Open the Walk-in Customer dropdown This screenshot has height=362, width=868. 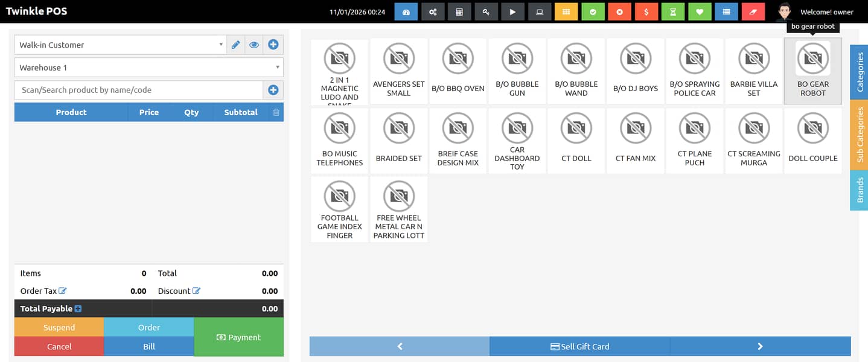pyautogui.click(x=121, y=45)
